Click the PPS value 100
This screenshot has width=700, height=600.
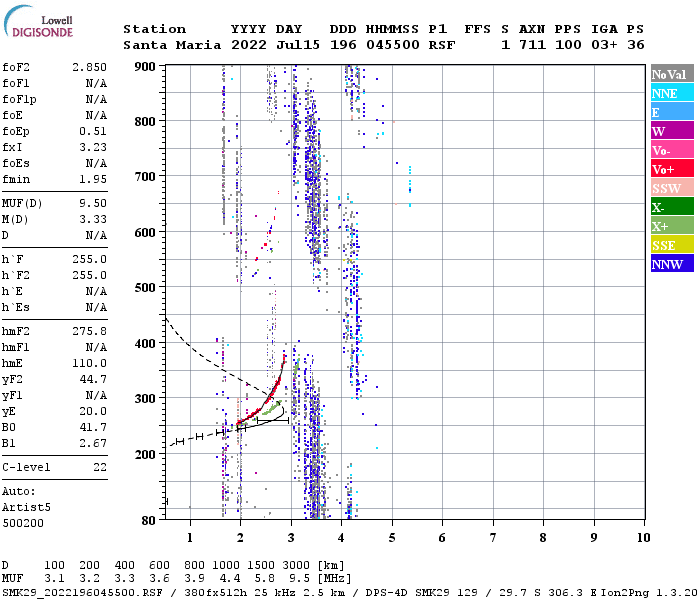[x=568, y=45]
